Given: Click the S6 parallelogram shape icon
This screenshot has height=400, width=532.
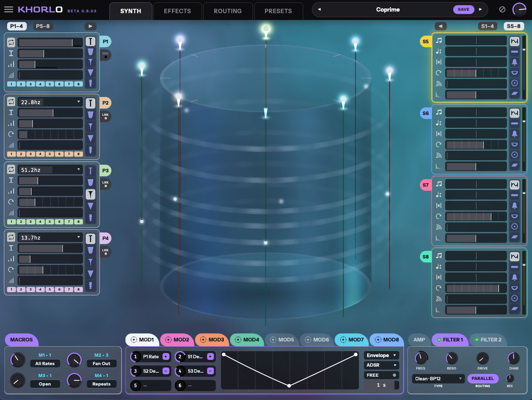Looking at the screenshot, I should pyautogui.click(x=514, y=165).
